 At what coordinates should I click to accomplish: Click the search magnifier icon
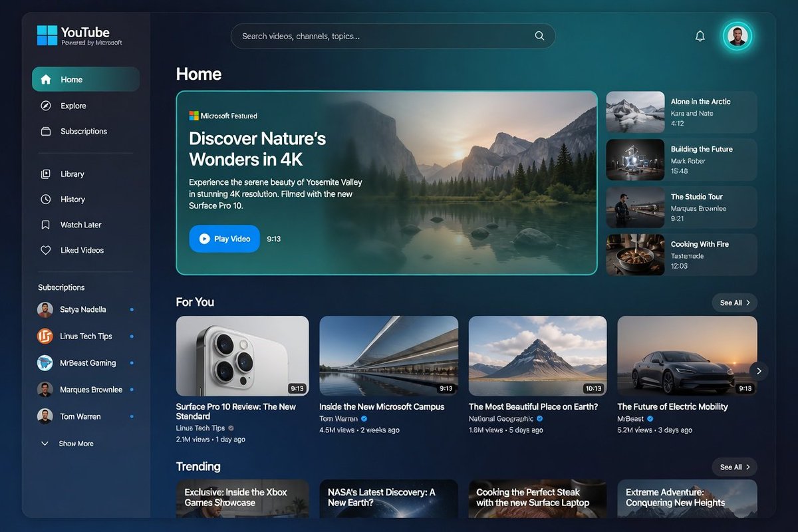coord(539,36)
